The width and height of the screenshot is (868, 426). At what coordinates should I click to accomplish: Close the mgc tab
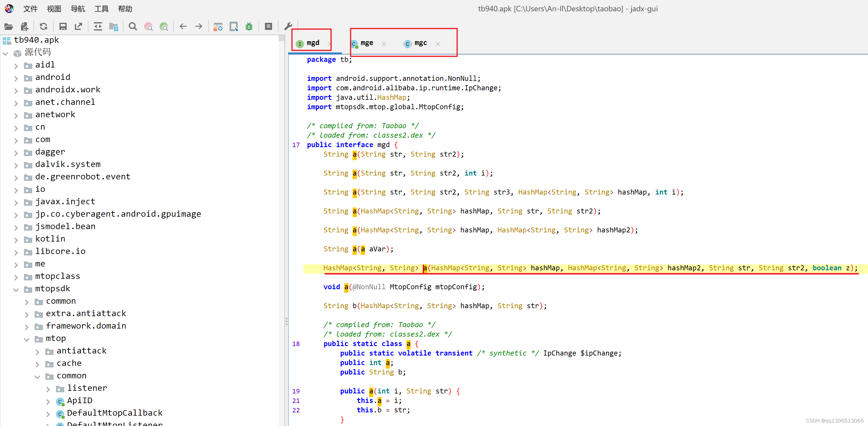click(438, 44)
